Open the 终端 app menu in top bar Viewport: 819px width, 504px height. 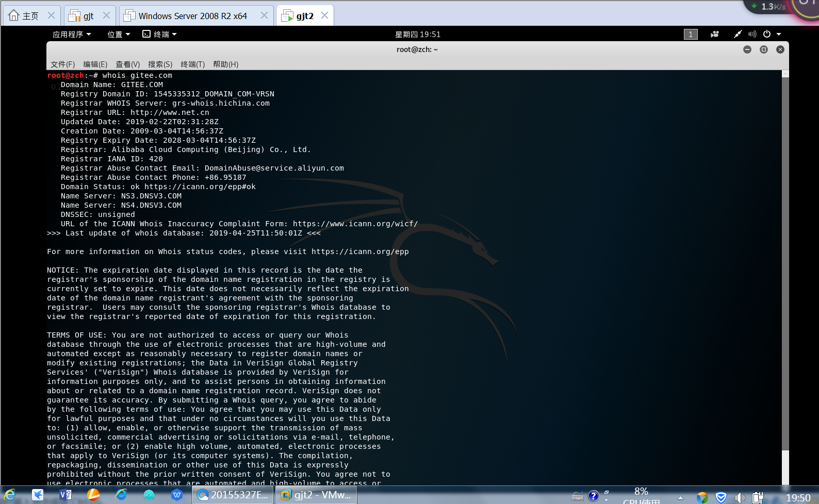pos(159,34)
